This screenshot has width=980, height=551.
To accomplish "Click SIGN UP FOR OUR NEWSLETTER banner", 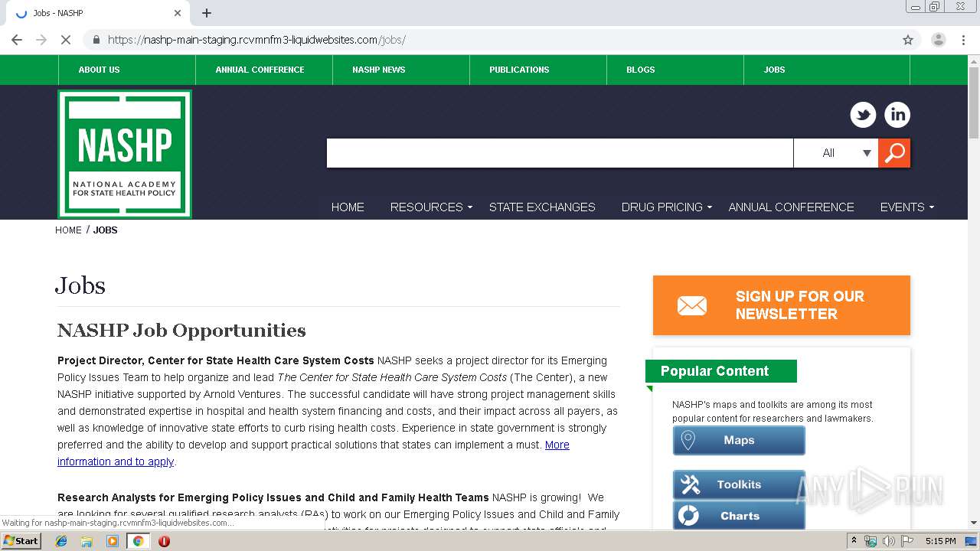I will (x=782, y=305).
